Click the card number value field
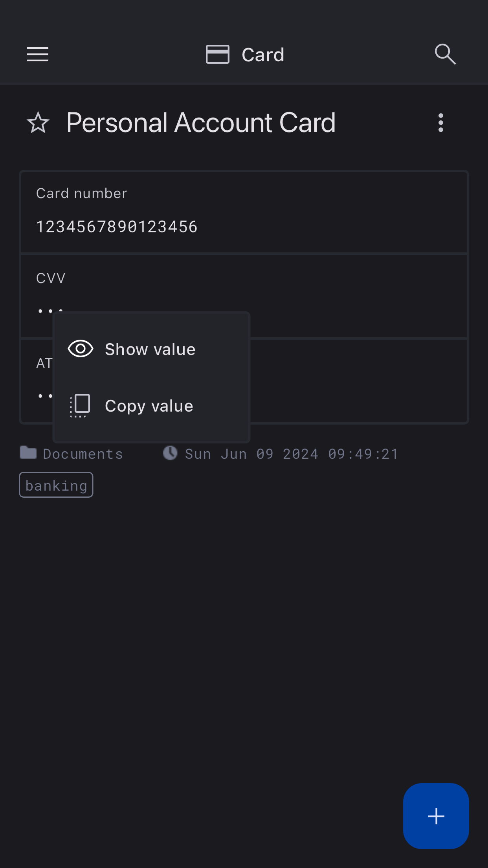 (117, 227)
